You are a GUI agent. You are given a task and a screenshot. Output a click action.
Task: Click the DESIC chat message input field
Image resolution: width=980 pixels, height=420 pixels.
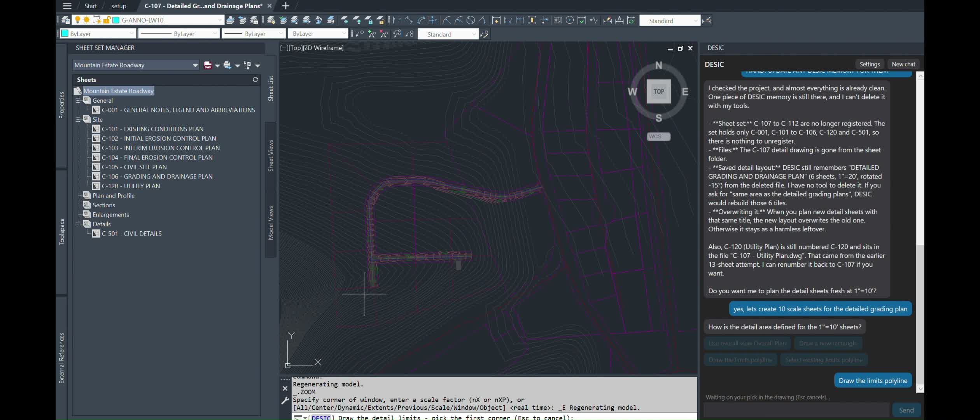point(796,410)
